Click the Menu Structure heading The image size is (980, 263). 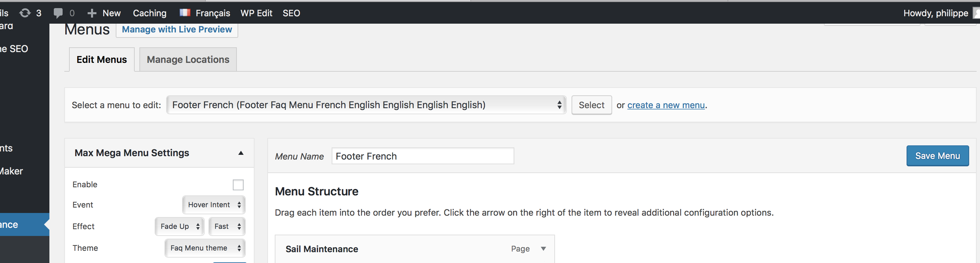tap(316, 191)
